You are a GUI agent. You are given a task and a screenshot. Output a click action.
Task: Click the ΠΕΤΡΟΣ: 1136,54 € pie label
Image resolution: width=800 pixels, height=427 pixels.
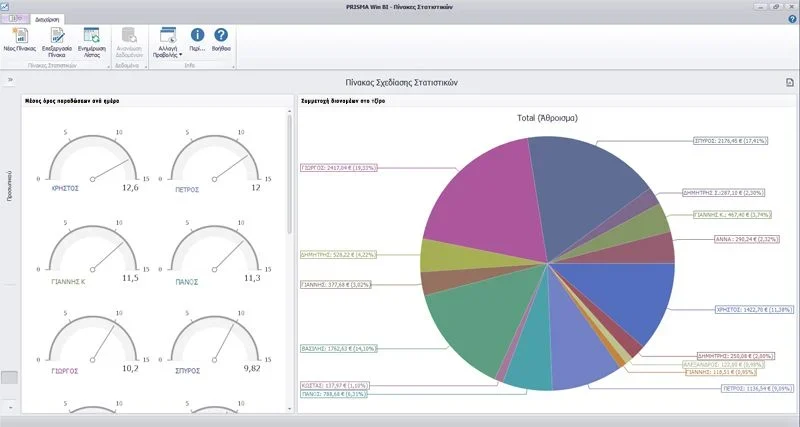click(x=758, y=389)
